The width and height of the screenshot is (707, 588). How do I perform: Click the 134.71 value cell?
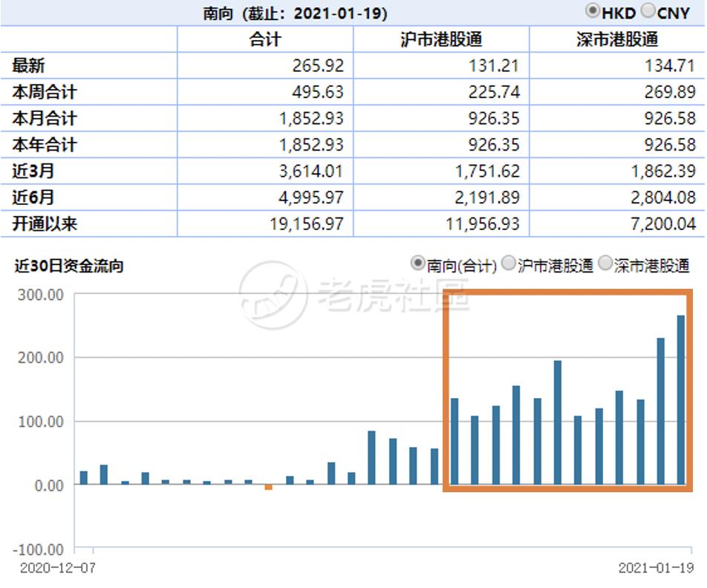670,66
